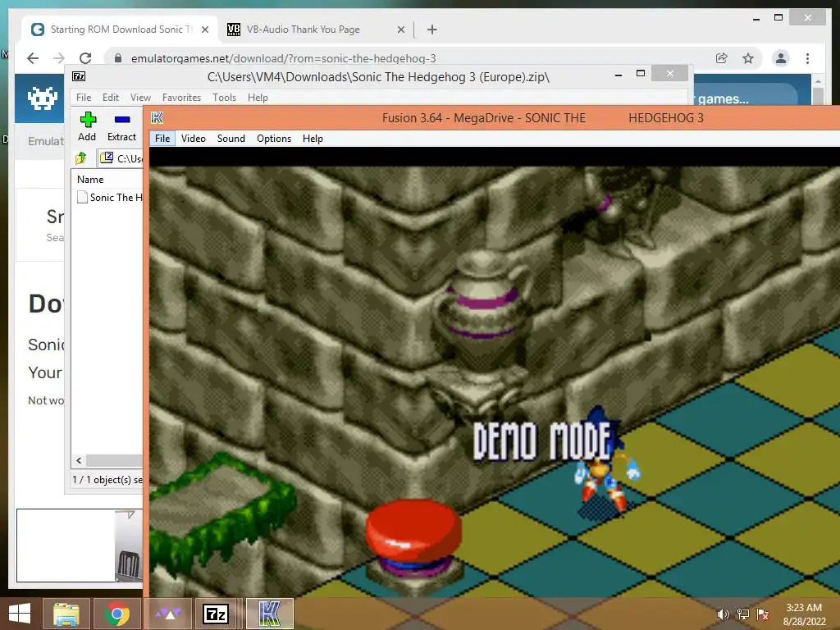
Task: Open a new Chrome tab
Action: pos(432,30)
